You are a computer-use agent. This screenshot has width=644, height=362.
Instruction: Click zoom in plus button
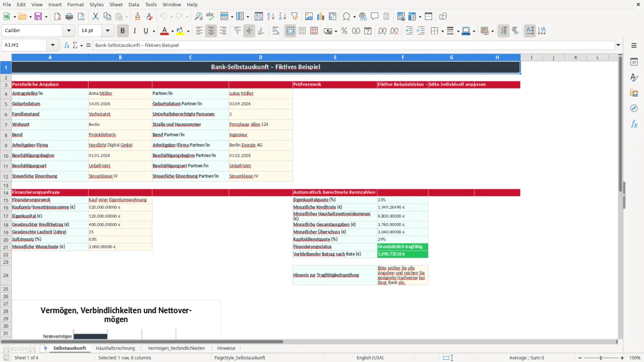[x=623, y=358]
